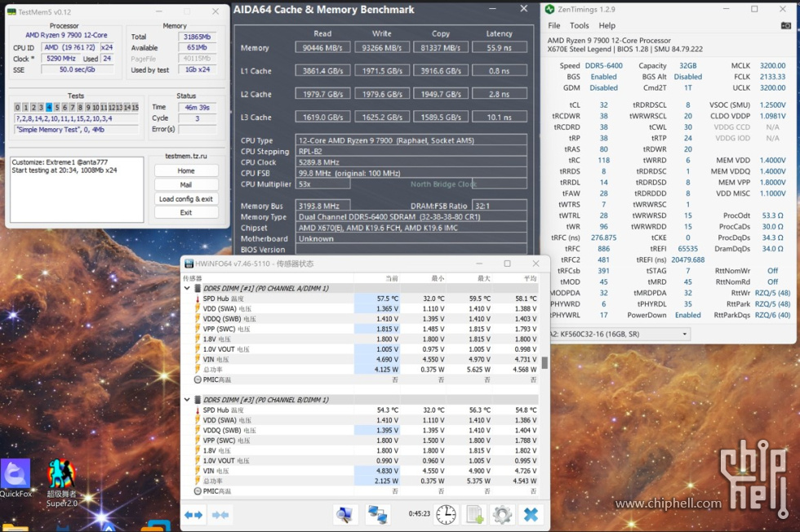Click lightning icon of DIMM #1 VIN row
Image resolution: width=800 pixels, height=532 pixels.
point(198,360)
